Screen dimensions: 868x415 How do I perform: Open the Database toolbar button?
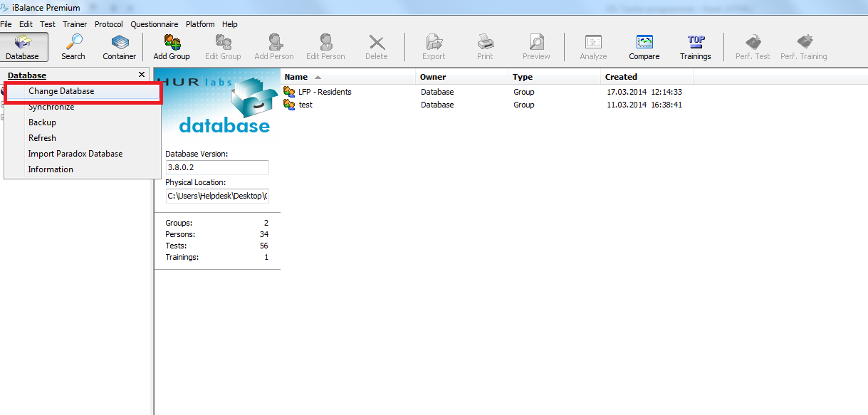pos(24,47)
